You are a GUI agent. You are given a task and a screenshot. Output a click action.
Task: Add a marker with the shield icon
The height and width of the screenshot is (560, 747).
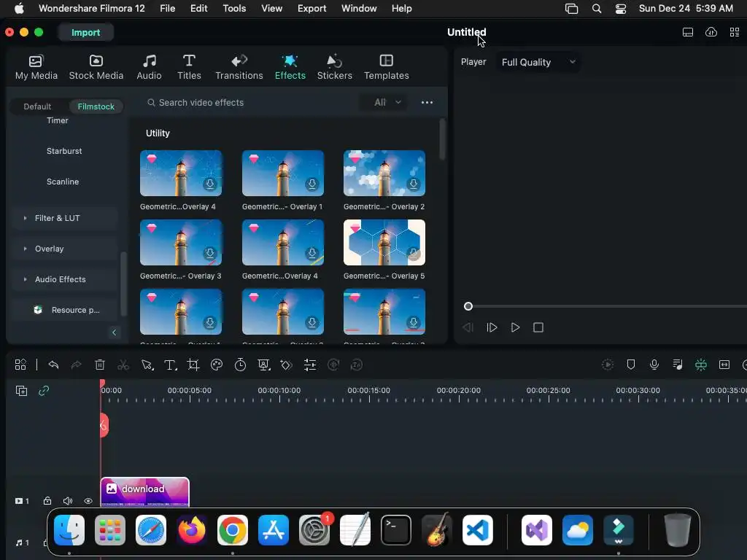tap(631, 365)
